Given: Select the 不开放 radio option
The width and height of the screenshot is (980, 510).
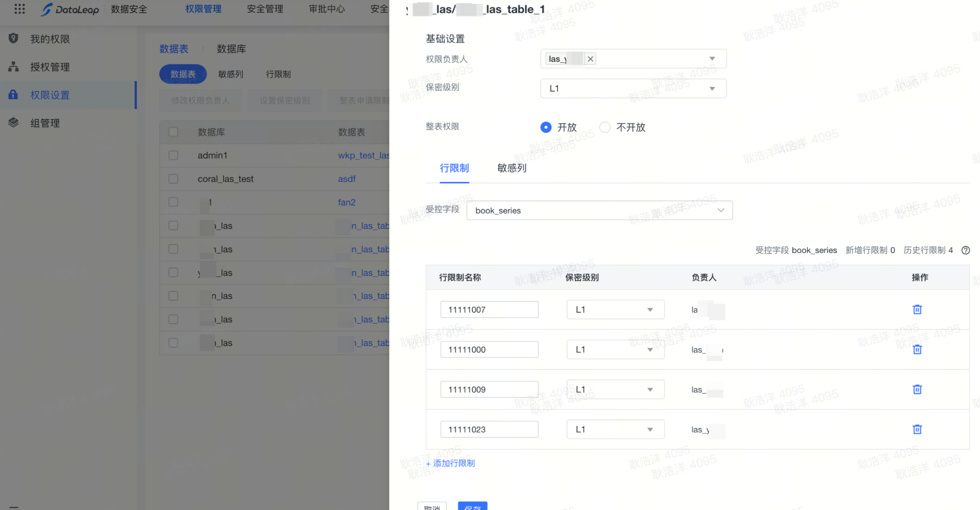Looking at the screenshot, I should tap(605, 127).
